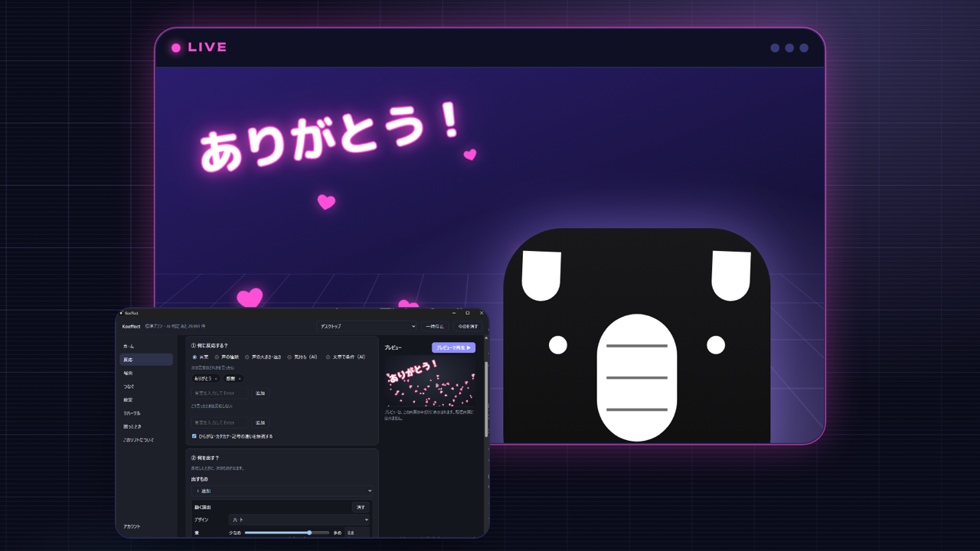Open the デスクトップ dropdown
The height and width of the screenshot is (551, 980).
point(367,327)
